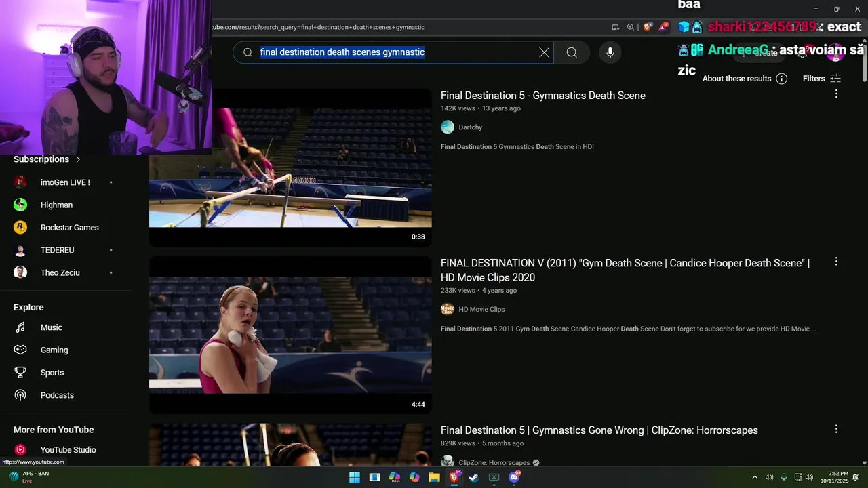Screen dimensions: 868x488
Task: Click About these results text
Action: click(736, 79)
